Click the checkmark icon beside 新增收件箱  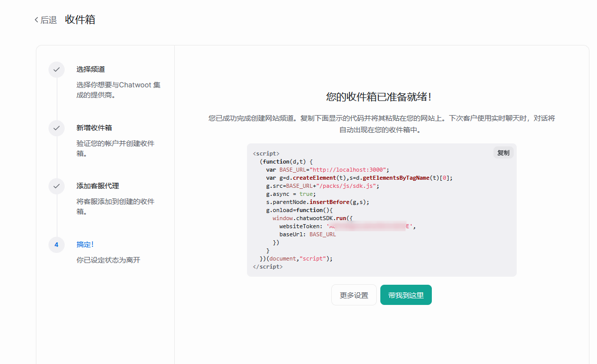click(x=57, y=128)
